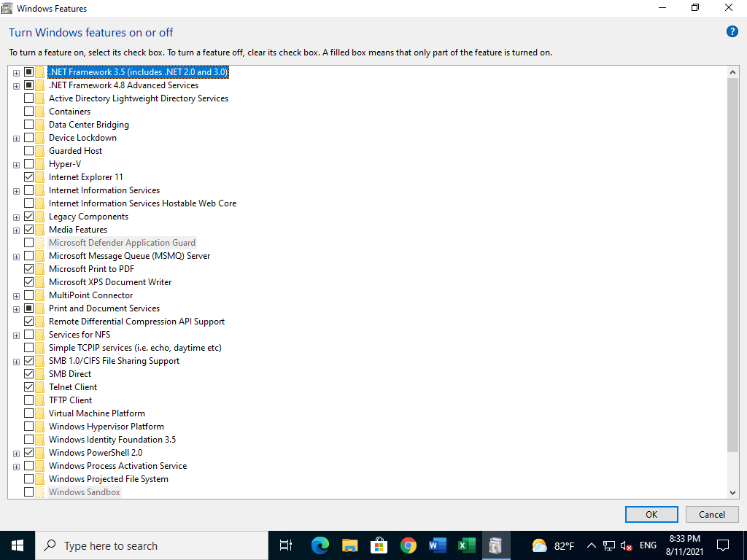The height and width of the screenshot is (560, 747).
Task: Click the folder icon beside Containers
Action: click(39, 112)
